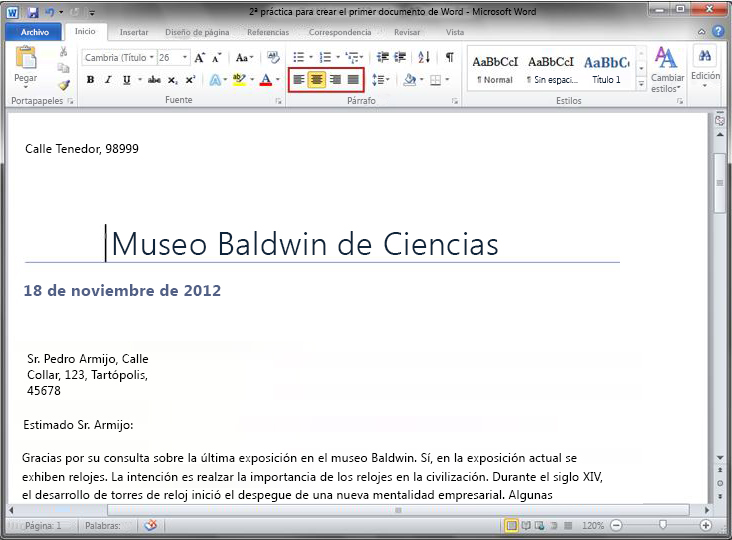Apply text highlight color
Viewport: 732px width, 540px height.
[239, 80]
